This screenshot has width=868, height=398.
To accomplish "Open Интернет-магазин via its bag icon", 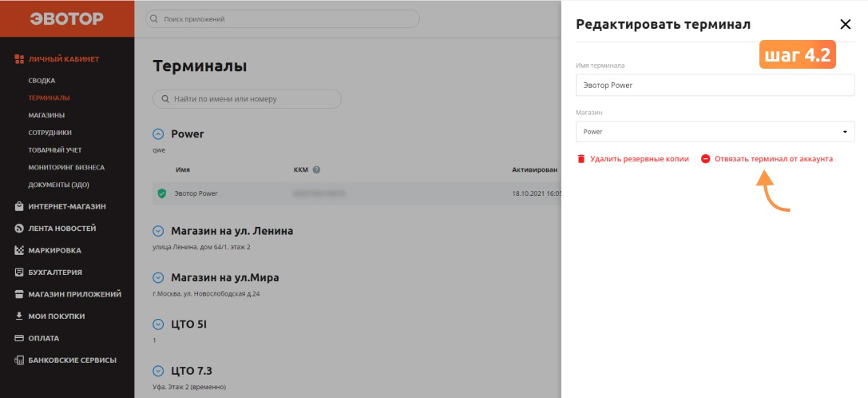I will (x=19, y=207).
